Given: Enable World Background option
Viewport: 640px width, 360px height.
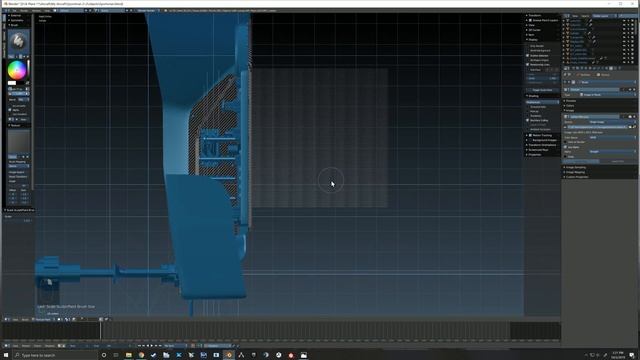Looking at the screenshot, I should pyautogui.click(x=527, y=51).
